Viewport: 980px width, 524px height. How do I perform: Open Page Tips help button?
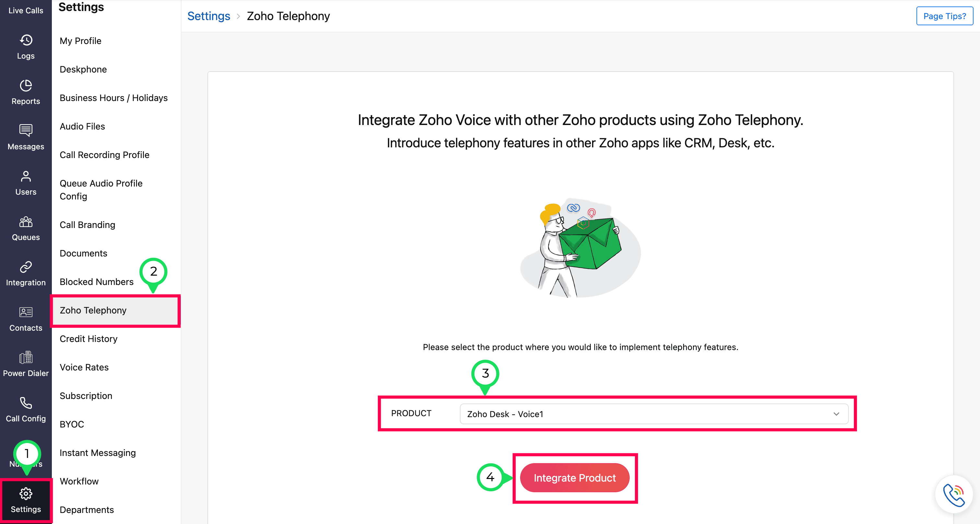coord(944,16)
